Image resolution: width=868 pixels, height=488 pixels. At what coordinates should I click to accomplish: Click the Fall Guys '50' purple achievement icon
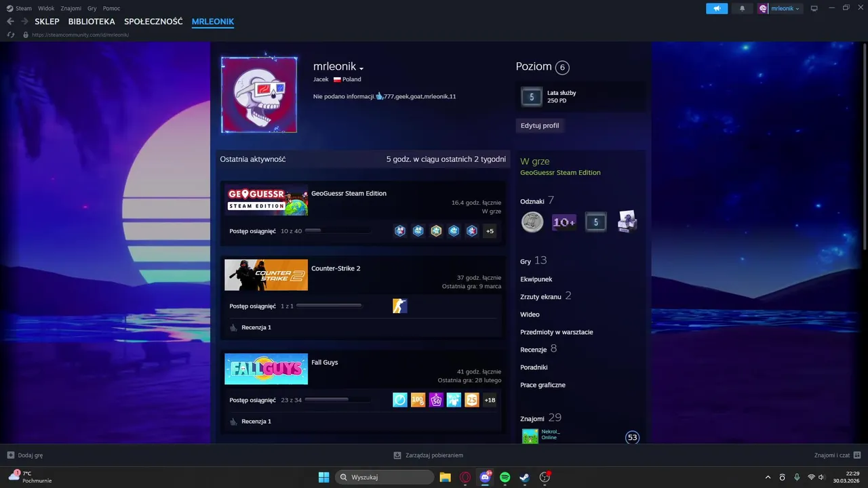tap(436, 401)
